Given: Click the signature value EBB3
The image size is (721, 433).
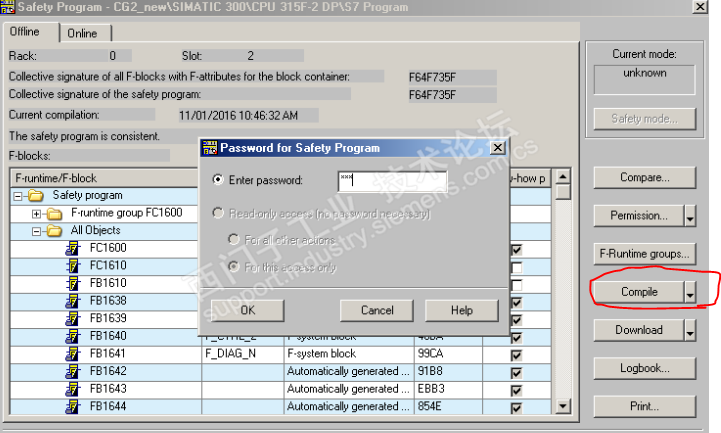Looking at the screenshot, I should [431, 389].
